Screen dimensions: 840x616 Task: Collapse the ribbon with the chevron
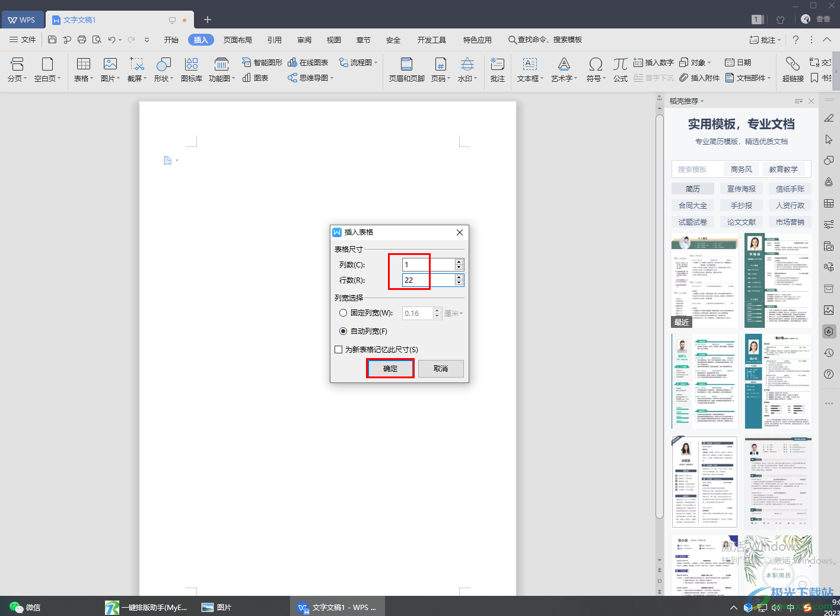pos(827,40)
